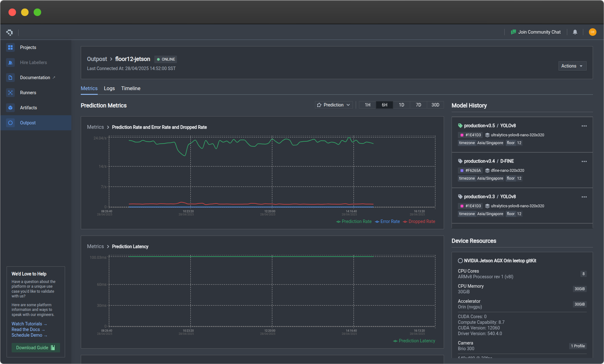The height and width of the screenshot is (364, 604).
Task: Click the platform logo in top bar
Action: point(9,32)
